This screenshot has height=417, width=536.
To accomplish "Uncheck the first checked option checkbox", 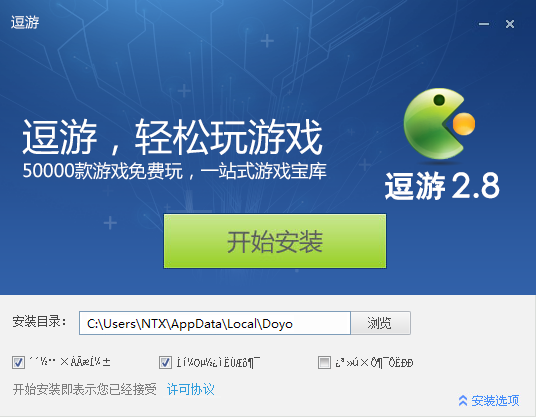I will [18, 362].
